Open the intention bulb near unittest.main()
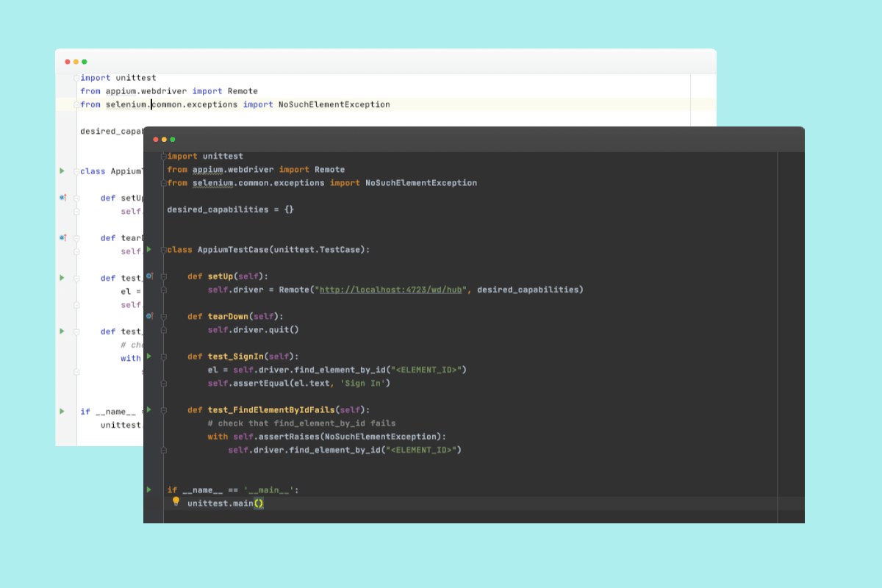 [x=176, y=503]
